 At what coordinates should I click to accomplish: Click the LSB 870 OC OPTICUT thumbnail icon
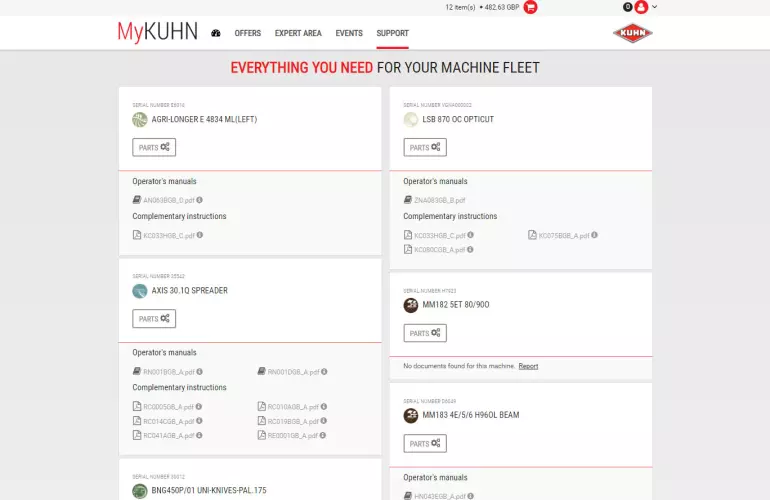pyautogui.click(x=411, y=119)
